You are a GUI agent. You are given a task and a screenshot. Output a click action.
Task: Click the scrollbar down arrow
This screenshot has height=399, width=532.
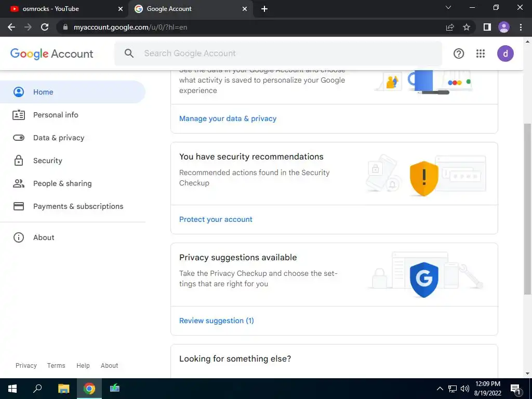click(528, 374)
